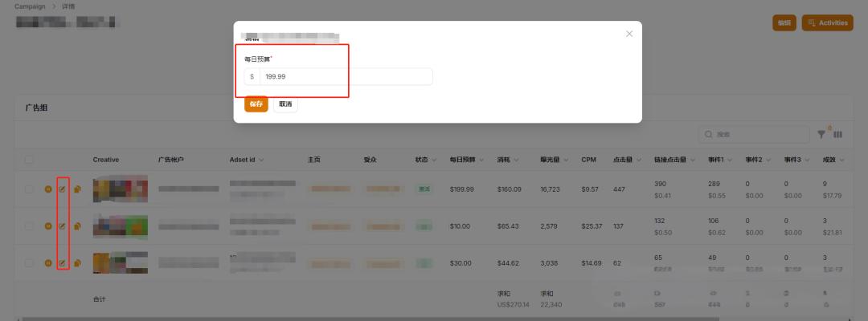This screenshot has height=321, width=868.
Task: Click edit pencil icon in $30.00 row
Action: click(x=63, y=263)
